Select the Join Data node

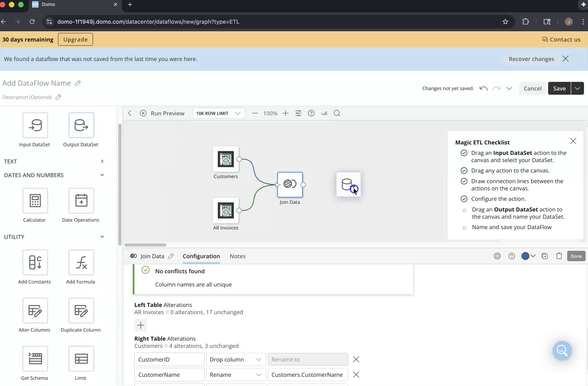coord(290,185)
